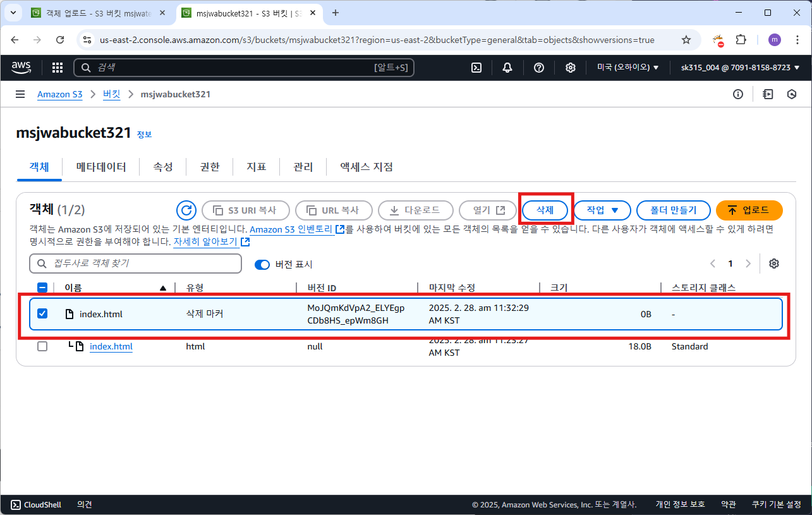Go to next page of objects
Viewport: 812px width, 515px height.
pos(748,264)
